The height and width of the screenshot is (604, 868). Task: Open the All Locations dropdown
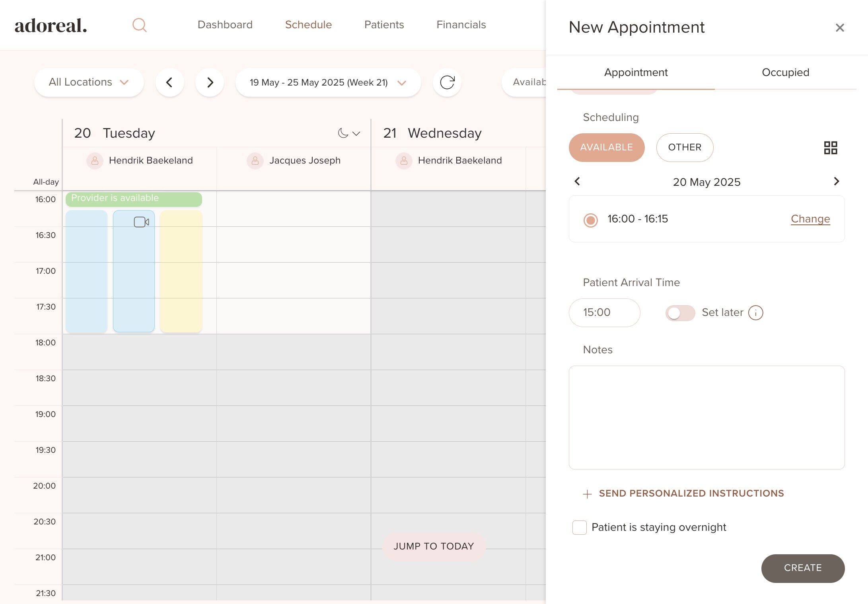[89, 82]
